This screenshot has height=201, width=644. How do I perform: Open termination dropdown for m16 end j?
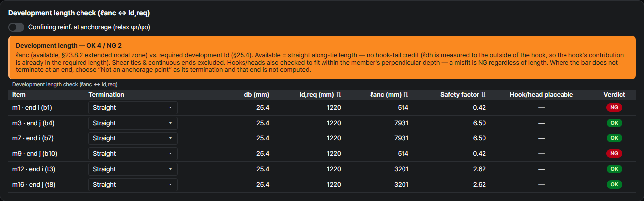(133, 185)
